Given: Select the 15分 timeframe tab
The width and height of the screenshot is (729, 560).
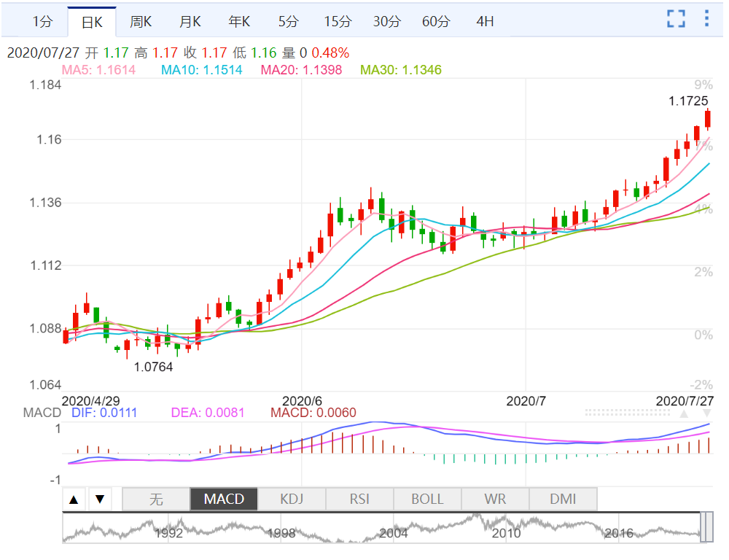Looking at the screenshot, I should [338, 21].
